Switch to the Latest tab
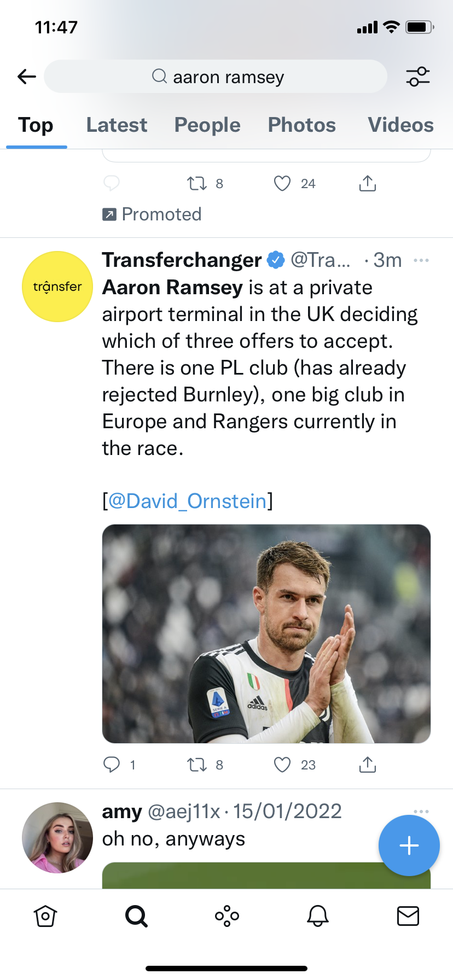 coord(117,125)
